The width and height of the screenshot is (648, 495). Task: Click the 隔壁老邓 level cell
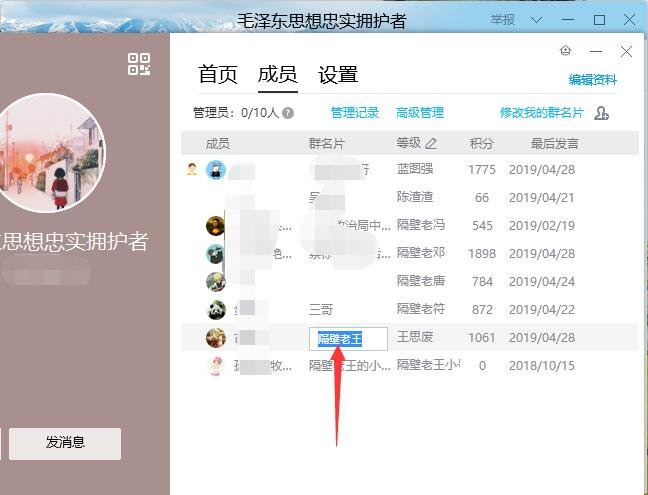[x=421, y=253]
